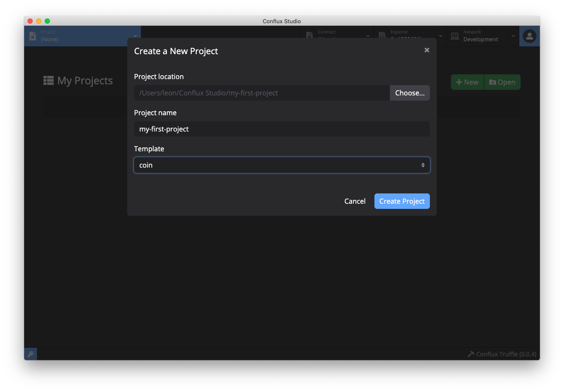
Task: Click the Project location path field
Action: point(262,93)
